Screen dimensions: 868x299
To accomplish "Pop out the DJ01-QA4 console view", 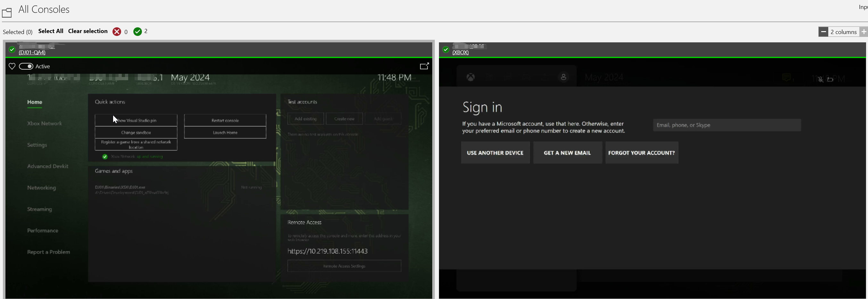I will pos(424,66).
